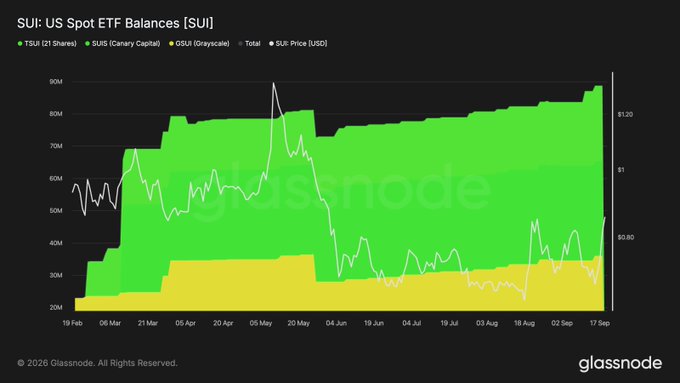This screenshot has width=680, height=383.
Task: Click the 60M y-axis label
Action: [56, 178]
